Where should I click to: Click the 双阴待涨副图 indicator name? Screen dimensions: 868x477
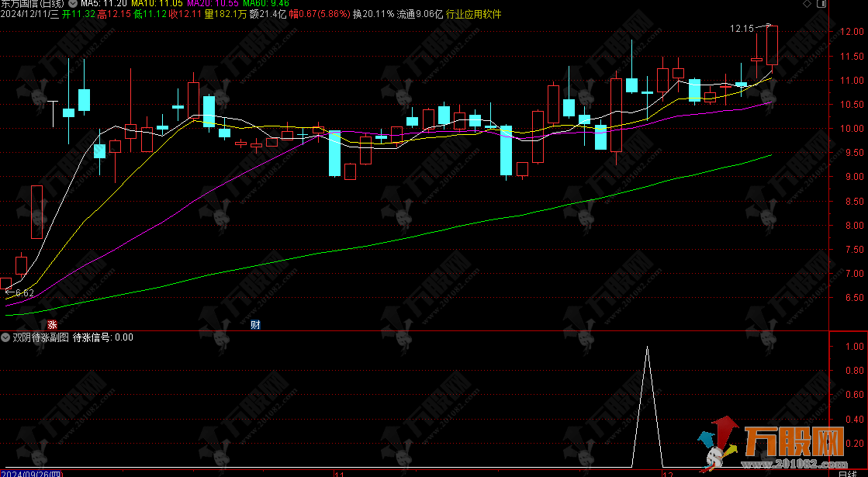(x=40, y=337)
